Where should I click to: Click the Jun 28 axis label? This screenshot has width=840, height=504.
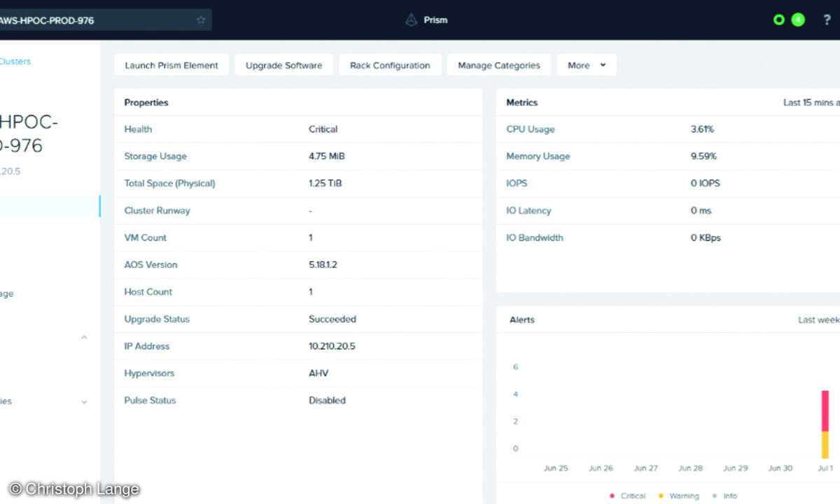tap(690, 468)
